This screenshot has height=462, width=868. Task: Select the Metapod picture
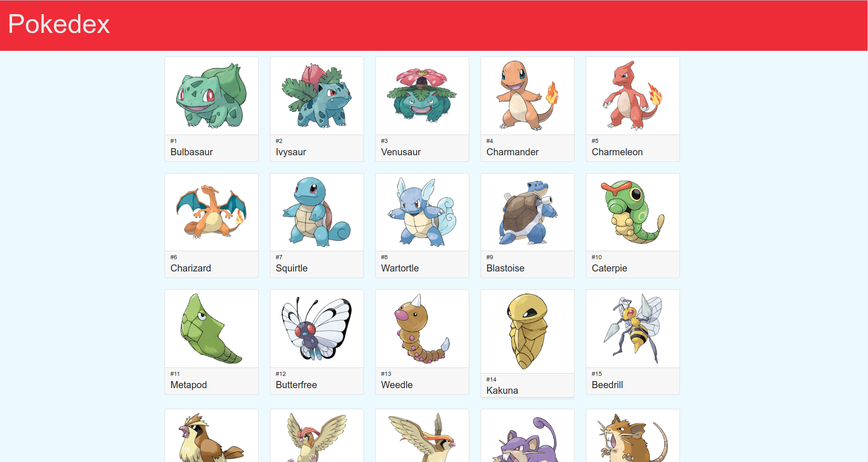[x=212, y=329]
